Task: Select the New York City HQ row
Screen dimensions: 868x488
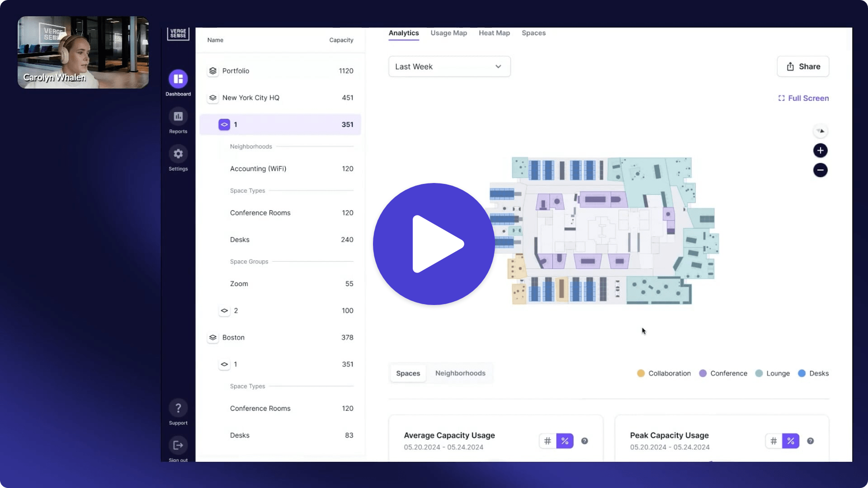Action: click(280, 98)
